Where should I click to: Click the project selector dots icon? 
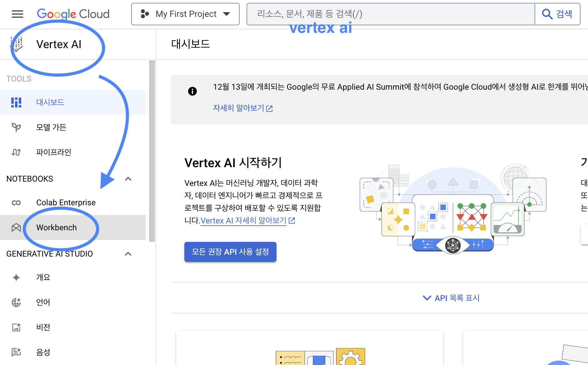[x=145, y=14]
